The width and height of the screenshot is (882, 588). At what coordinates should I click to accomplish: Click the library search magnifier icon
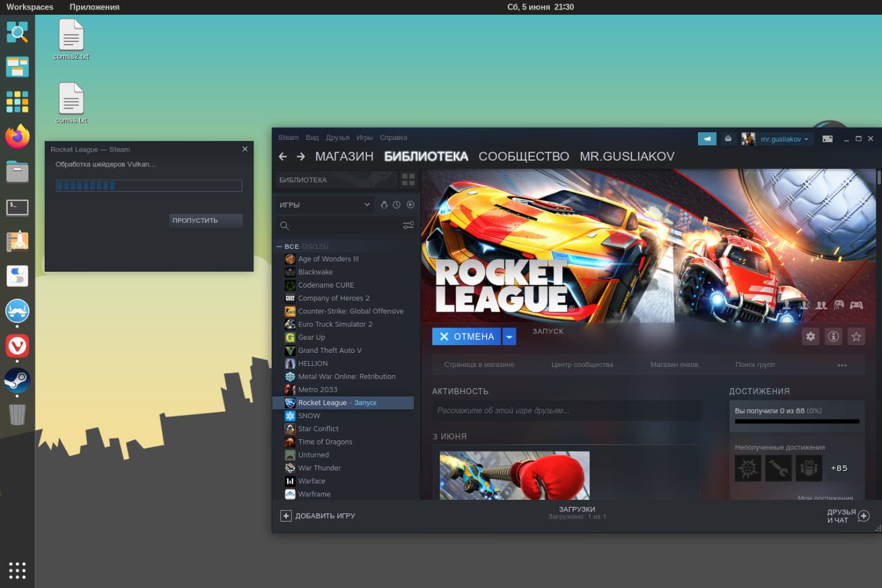[x=285, y=226]
